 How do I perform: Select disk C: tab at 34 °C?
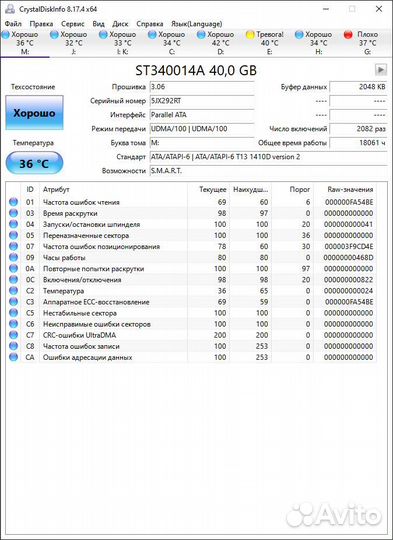coord(172,43)
